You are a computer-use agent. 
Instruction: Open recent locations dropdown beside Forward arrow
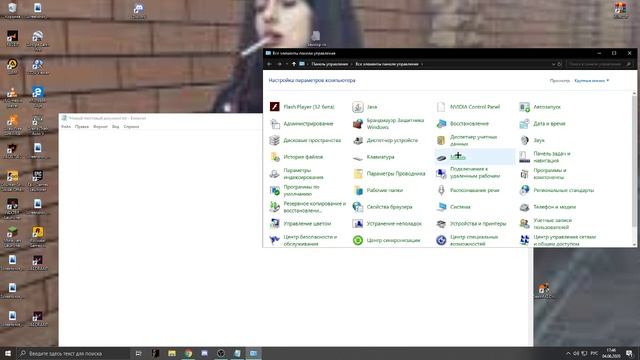[x=287, y=64]
